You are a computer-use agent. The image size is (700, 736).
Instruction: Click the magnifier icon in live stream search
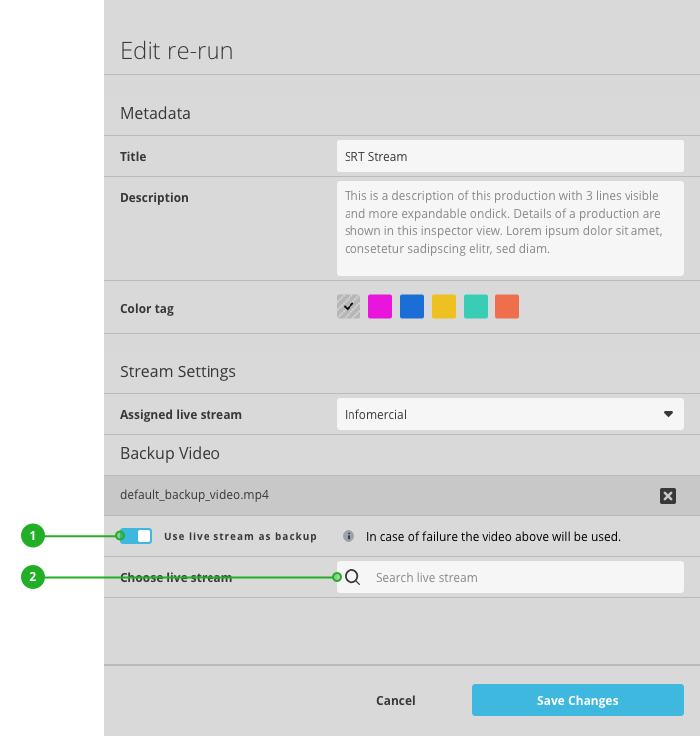pos(353,577)
